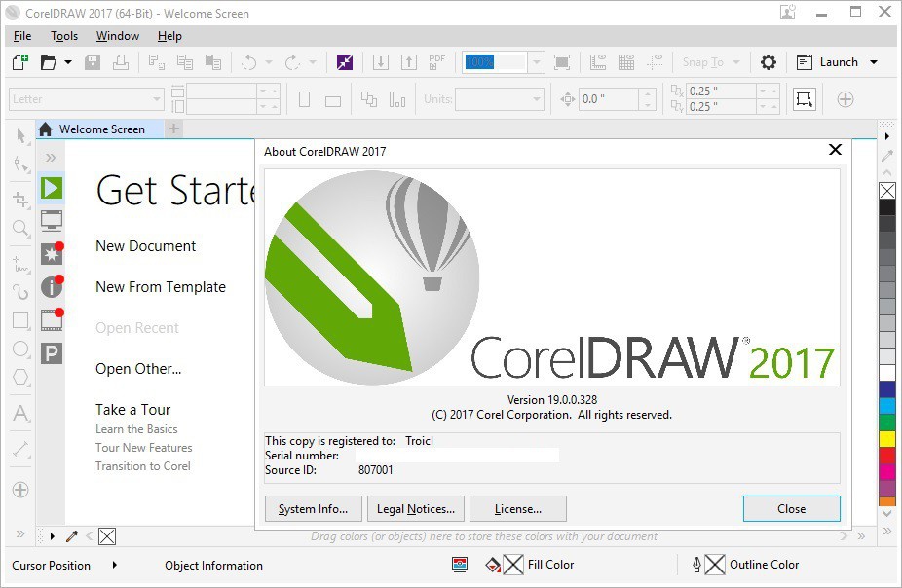Expand the Letter page size dropdown
Image resolution: width=902 pixels, height=588 pixels.
(157, 99)
